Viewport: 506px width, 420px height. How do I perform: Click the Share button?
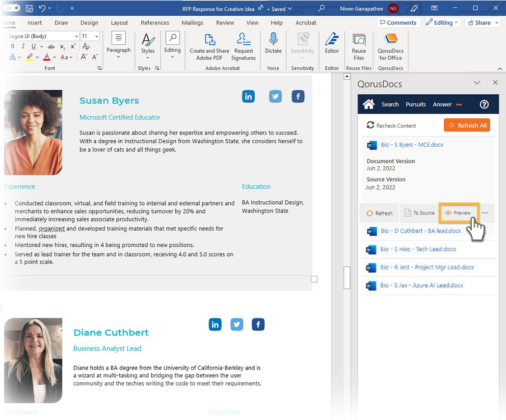click(x=483, y=23)
